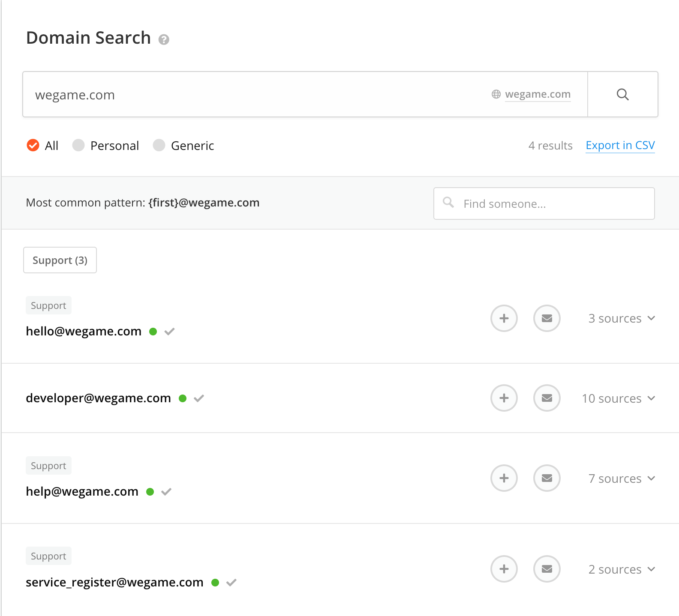
Task: Select the Personal filter radio button
Action: click(78, 146)
